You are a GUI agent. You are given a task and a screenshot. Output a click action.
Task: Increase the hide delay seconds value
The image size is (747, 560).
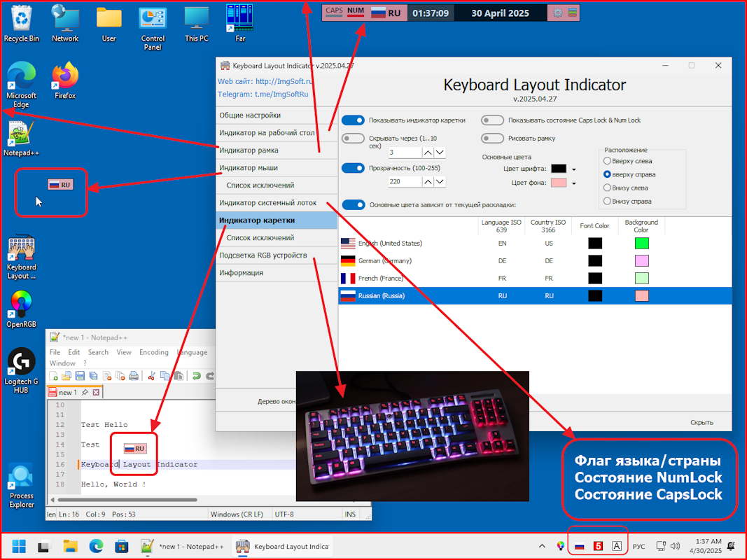click(x=428, y=153)
